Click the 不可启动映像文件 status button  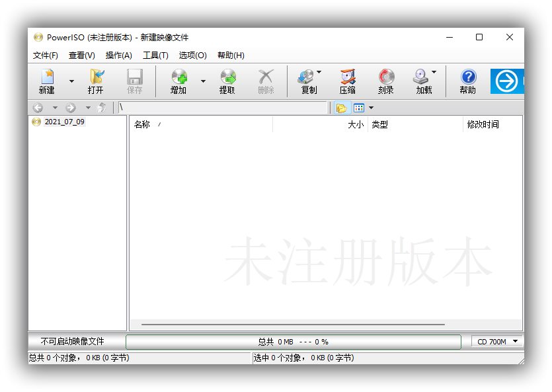point(72,341)
